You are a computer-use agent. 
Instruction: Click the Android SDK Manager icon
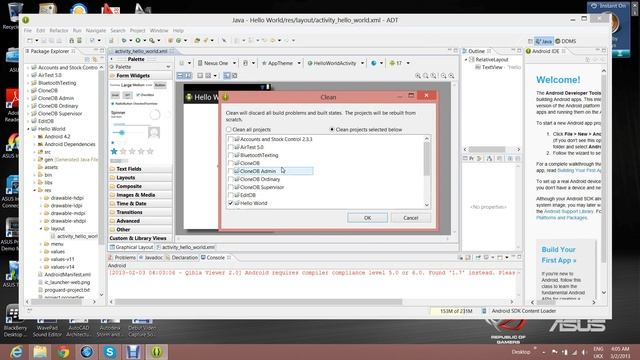pos(71,40)
